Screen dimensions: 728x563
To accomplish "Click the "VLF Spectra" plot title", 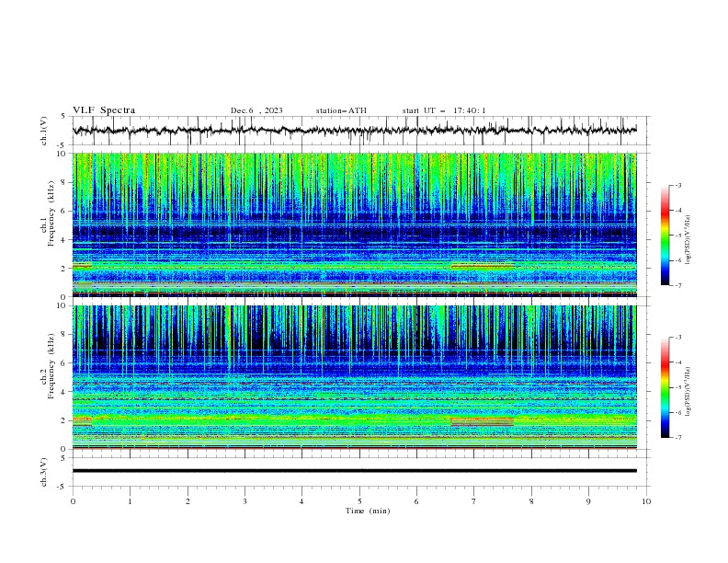I will (104, 110).
